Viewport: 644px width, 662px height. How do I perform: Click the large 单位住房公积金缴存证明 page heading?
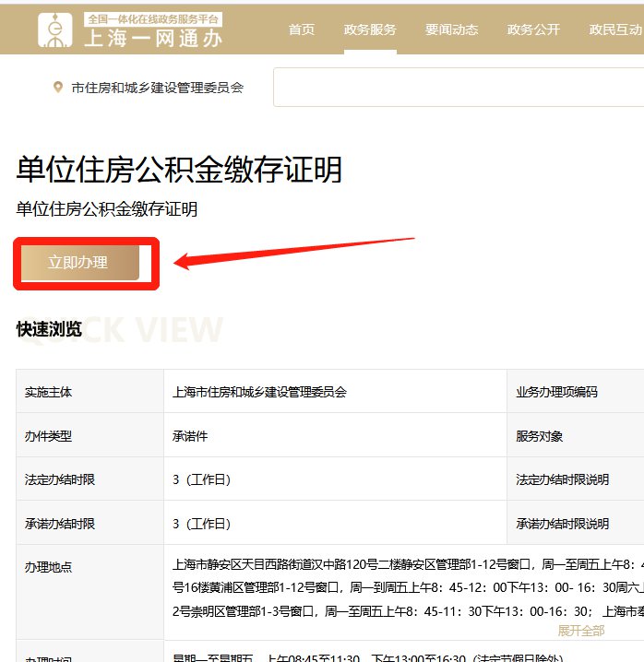(x=179, y=170)
